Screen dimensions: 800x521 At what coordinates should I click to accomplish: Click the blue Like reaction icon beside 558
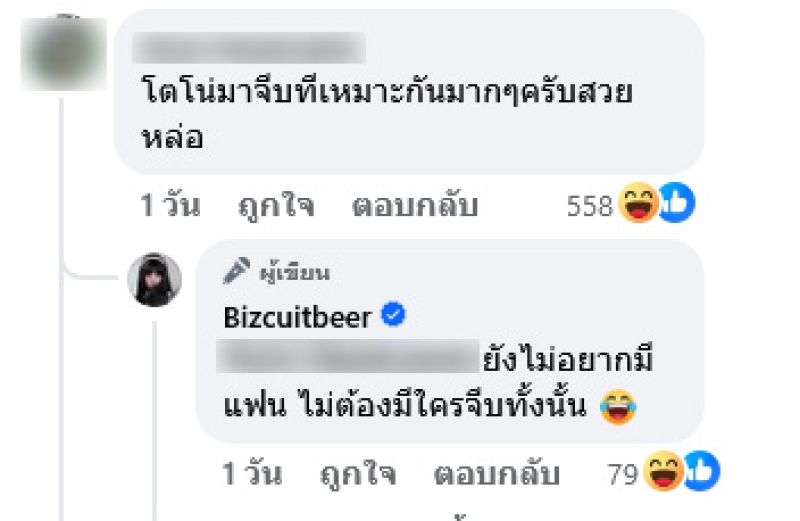tap(677, 203)
